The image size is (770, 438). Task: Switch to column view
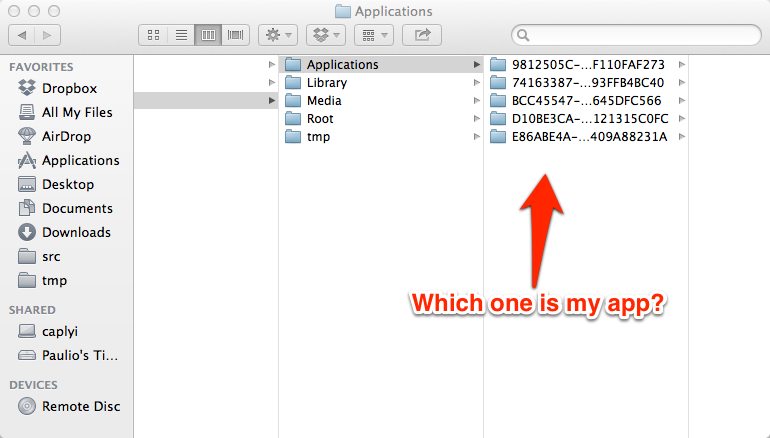[x=208, y=35]
